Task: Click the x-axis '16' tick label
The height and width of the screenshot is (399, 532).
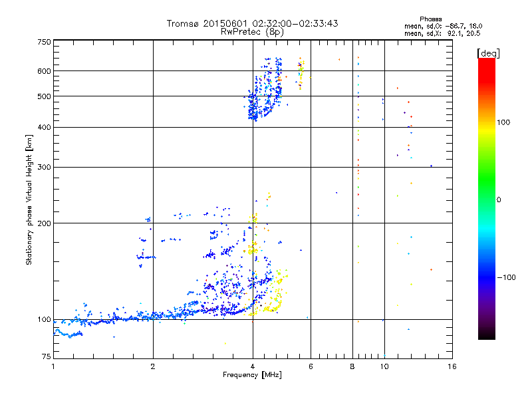Action: tap(452, 366)
